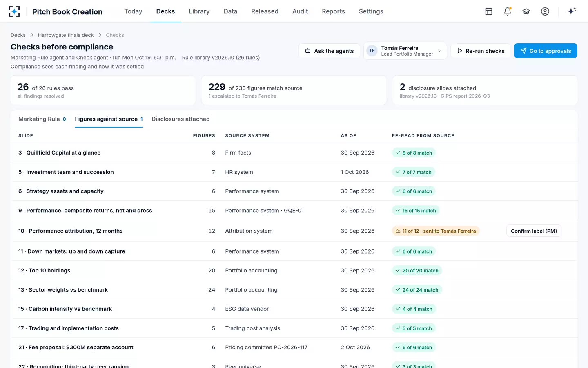The image size is (588, 368).
Task: Open slide 5 Investment team and succession
Action: point(294,172)
